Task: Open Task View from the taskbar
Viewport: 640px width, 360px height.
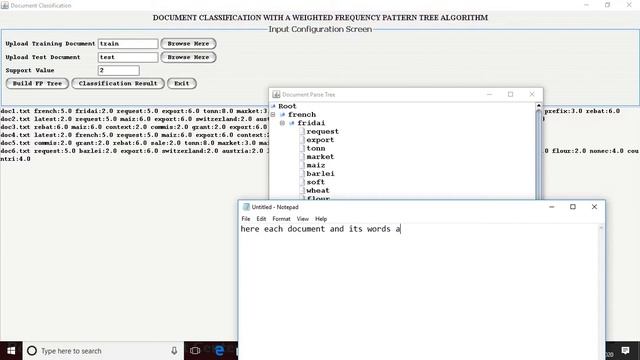Action: [x=195, y=351]
